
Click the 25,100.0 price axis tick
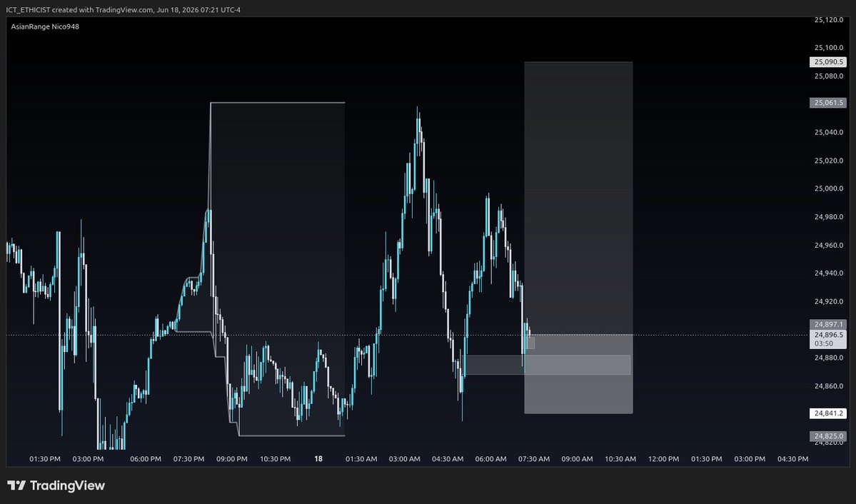click(x=829, y=48)
